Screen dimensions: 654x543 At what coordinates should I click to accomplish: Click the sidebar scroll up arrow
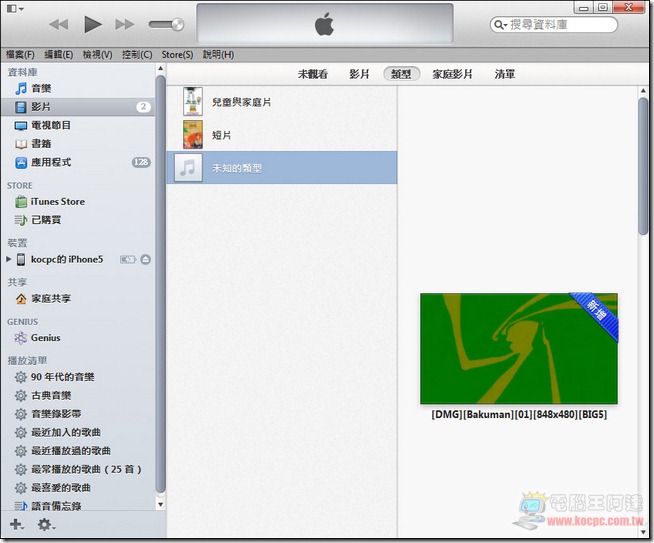click(161, 68)
